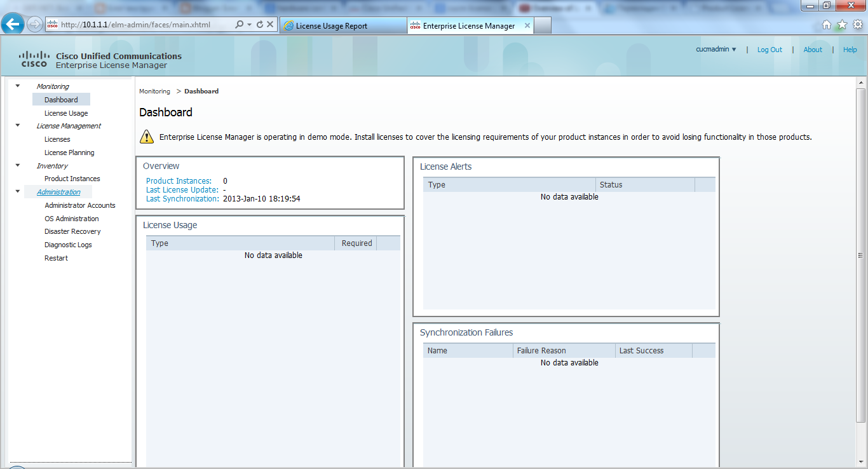Screen dimensions: 868x469
Task: Open Disaster Recovery page
Action: click(72, 231)
